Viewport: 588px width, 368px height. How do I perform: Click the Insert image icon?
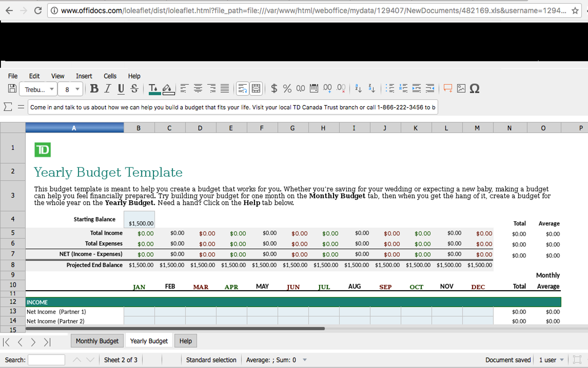click(461, 89)
